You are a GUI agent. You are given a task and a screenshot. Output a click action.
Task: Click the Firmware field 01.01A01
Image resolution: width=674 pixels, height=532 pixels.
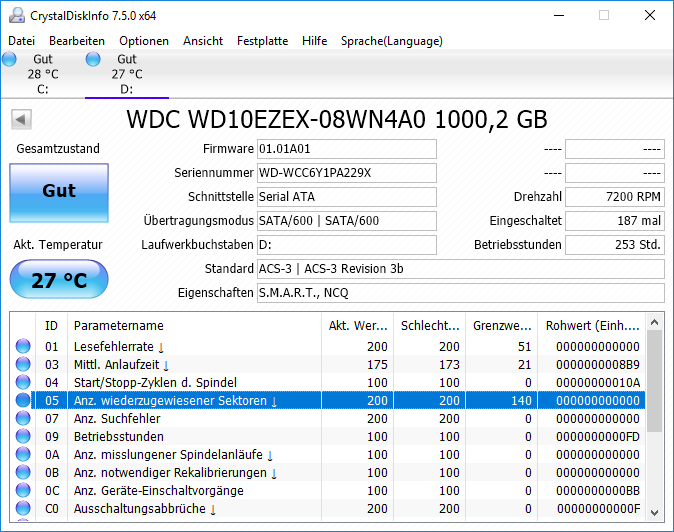click(347, 149)
